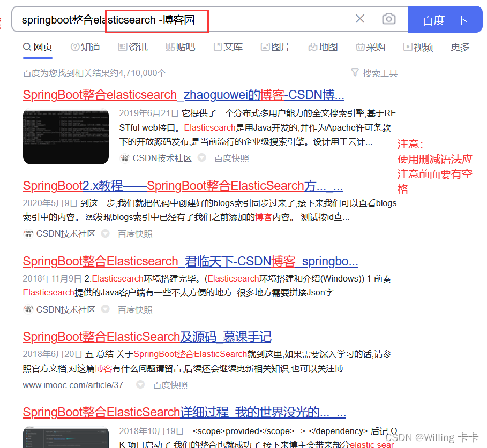487x448 pixels.
Task: Open 百度快照 of the first result
Action: (x=231, y=158)
